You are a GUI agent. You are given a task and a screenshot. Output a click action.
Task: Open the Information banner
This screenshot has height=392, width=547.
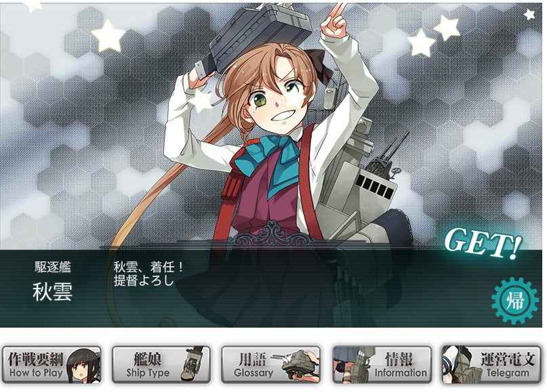click(382, 365)
